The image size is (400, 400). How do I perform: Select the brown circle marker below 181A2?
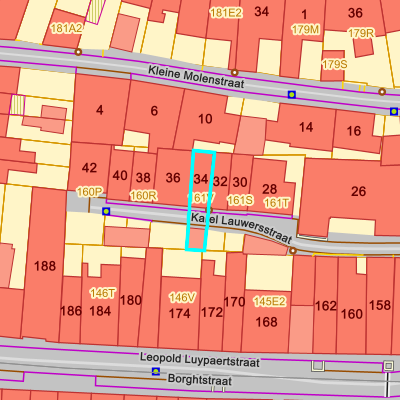(x=78, y=52)
